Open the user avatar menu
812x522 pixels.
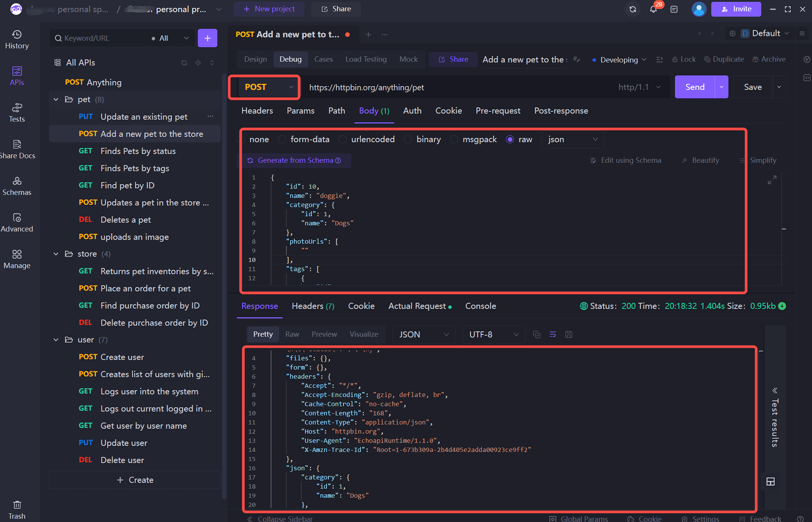[x=699, y=9]
